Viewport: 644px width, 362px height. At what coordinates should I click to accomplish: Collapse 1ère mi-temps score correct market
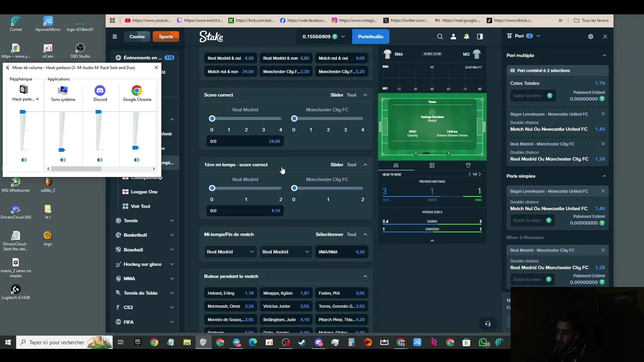(365, 164)
